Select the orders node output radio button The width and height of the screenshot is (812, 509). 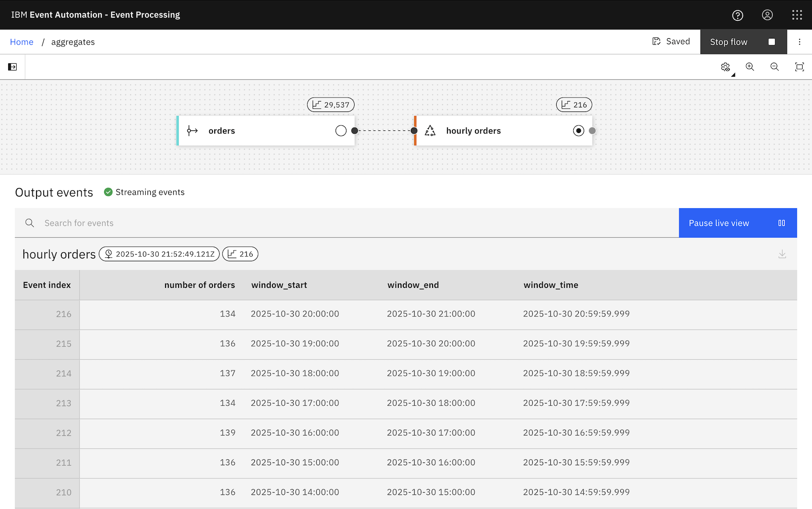coord(341,131)
